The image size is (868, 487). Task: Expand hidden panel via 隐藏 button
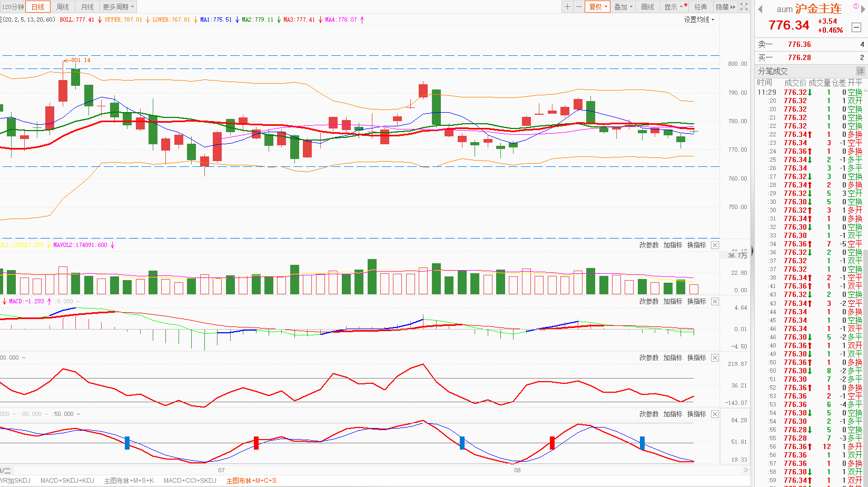[x=725, y=7]
